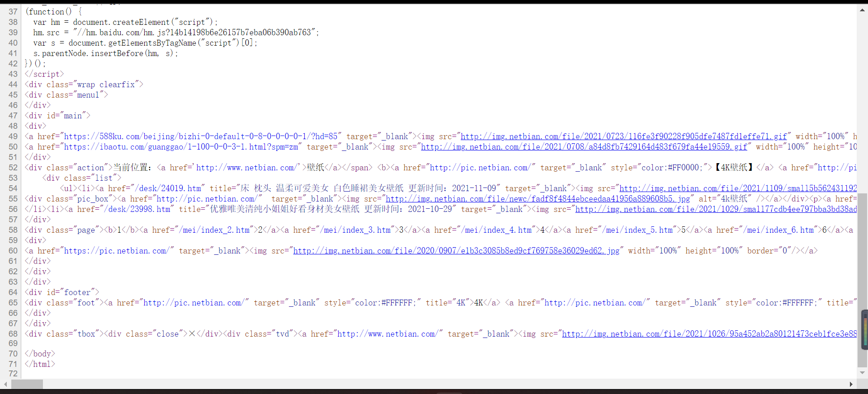Open the /mei/index_6.htm href on line 58
The image size is (868, 394).
[x=778, y=230]
